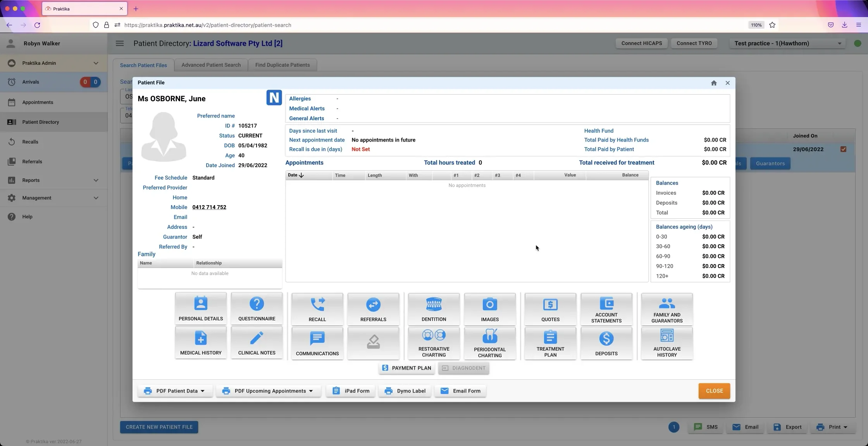The width and height of the screenshot is (868, 446).
Task: Open Periodontal Charting for this patient
Action: 490,343
